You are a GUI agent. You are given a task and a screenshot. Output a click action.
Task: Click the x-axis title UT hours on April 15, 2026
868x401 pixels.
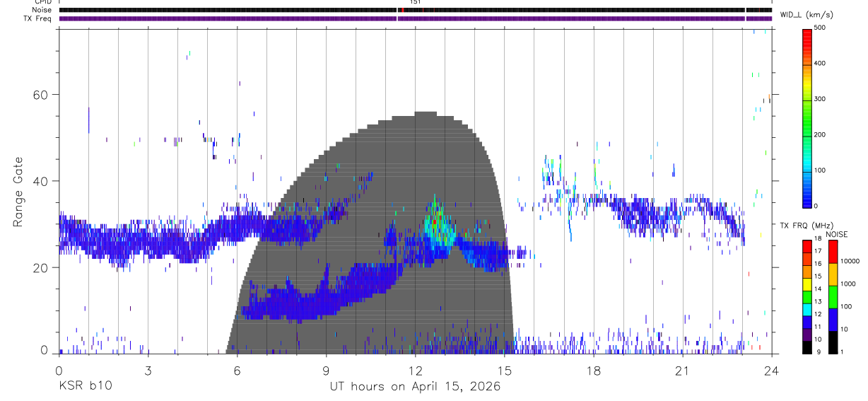pos(415,387)
